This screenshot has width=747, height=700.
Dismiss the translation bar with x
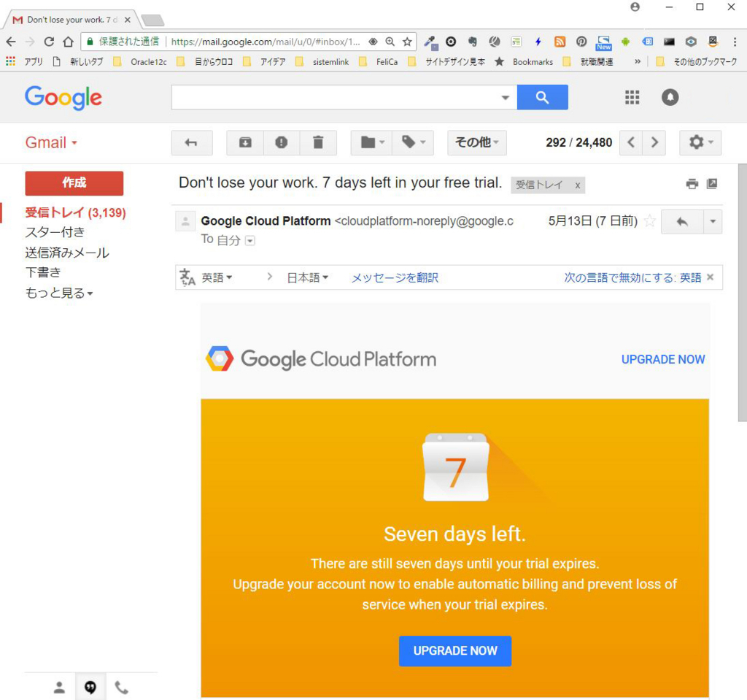[x=711, y=277]
